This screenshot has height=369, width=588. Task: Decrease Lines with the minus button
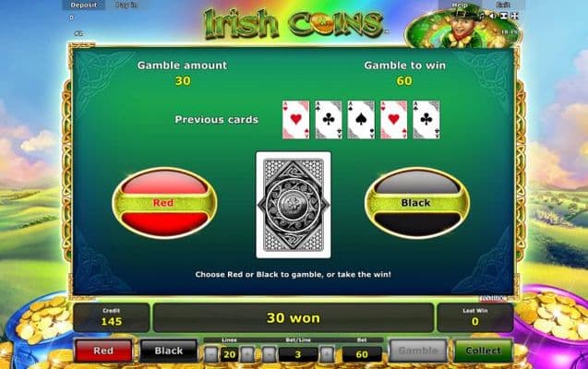[x=211, y=354]
